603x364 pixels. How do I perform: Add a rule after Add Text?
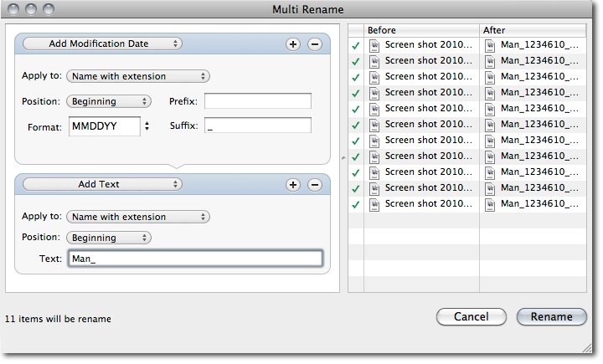(293, 185)
